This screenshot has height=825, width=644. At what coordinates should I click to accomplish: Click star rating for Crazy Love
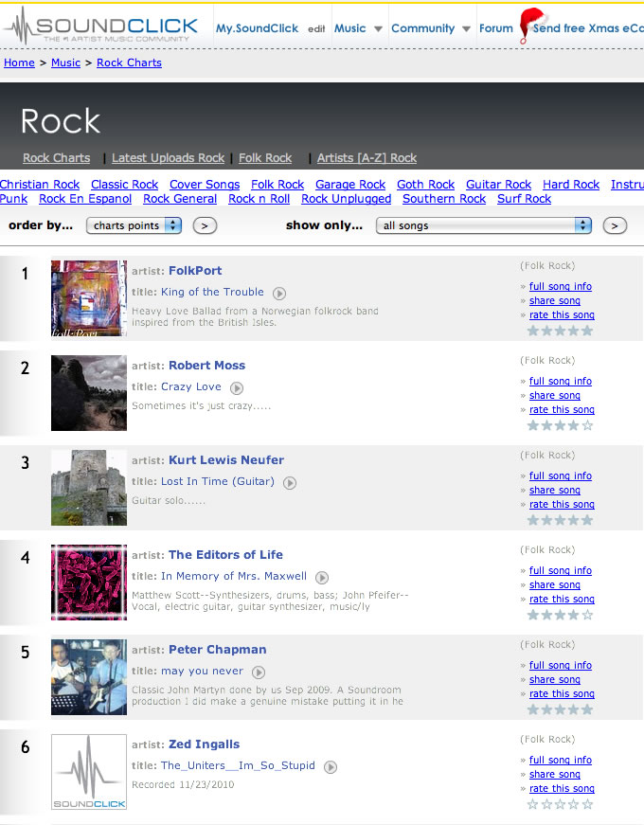(561, 425)
